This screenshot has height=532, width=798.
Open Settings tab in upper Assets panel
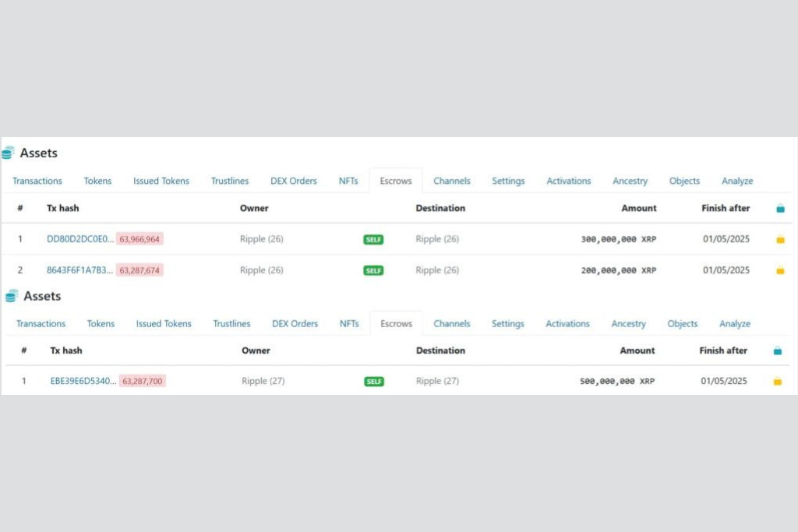[x=508, y=181]
